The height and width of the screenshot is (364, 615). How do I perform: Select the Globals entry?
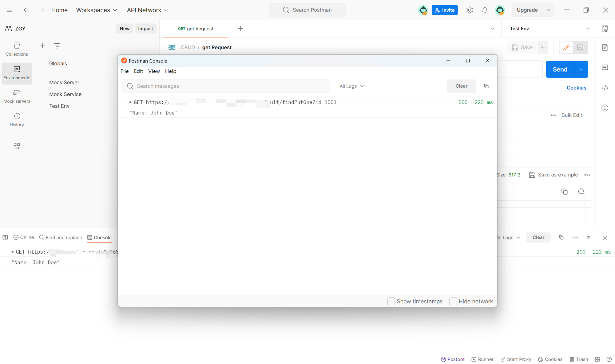click(58, 64)
